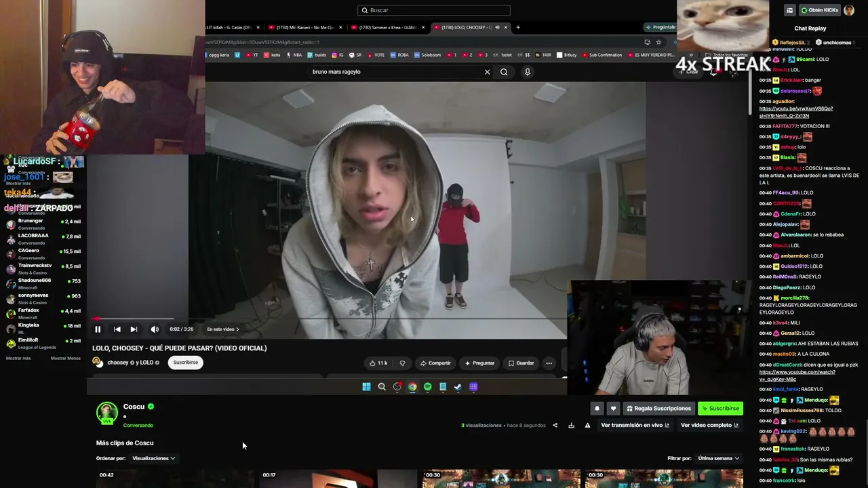Seek on the YouTube video progress bar
This screenshot has height=488, width=868.
click(330, 318)
